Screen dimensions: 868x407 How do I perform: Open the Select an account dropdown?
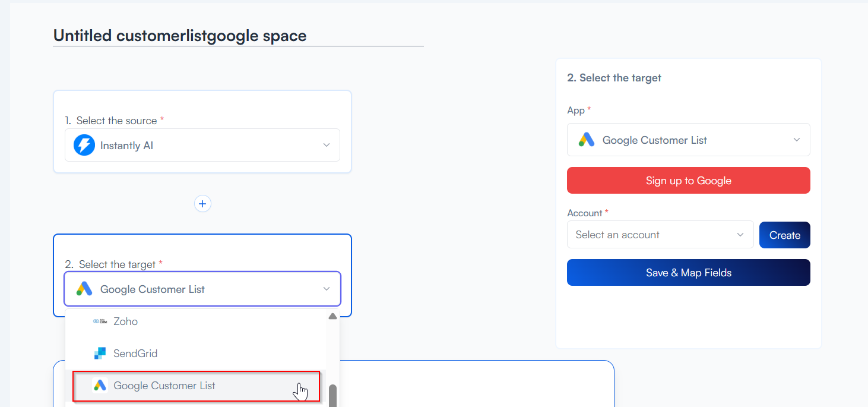click(x=660, y=235)
